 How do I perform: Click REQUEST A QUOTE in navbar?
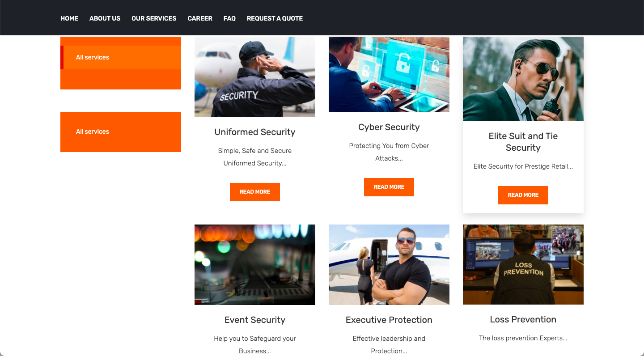coord(275,18)
